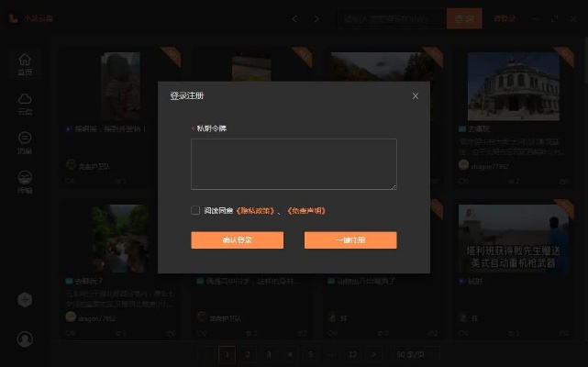
Task: Open the user avatar icon at sidebar bottom
Action: point(25,339)
